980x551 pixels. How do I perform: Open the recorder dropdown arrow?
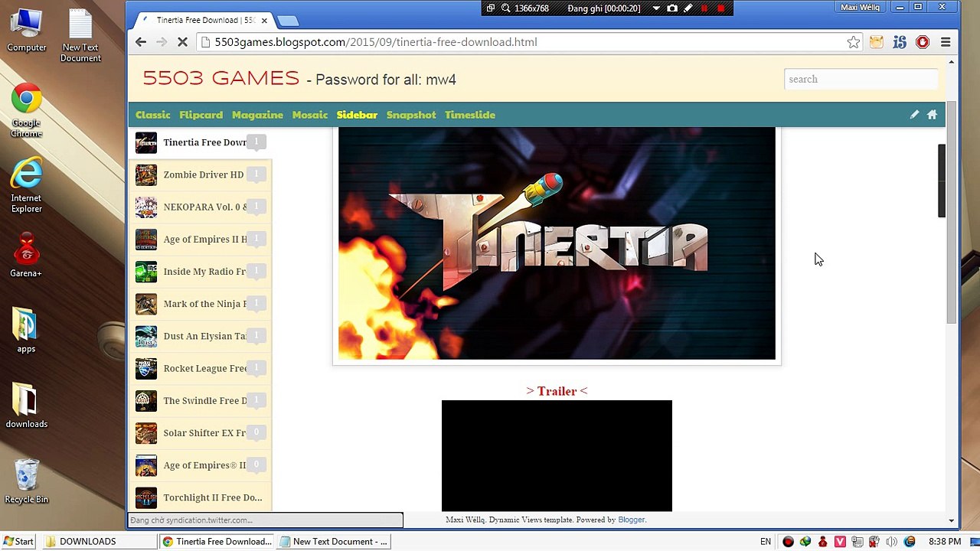[656, 8]
